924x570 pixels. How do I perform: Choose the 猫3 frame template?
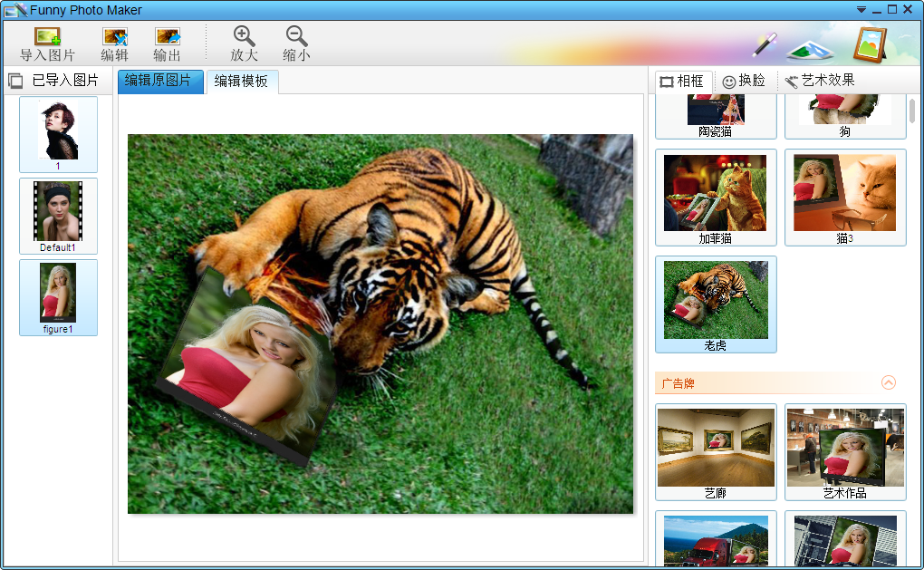coord(845,198)
